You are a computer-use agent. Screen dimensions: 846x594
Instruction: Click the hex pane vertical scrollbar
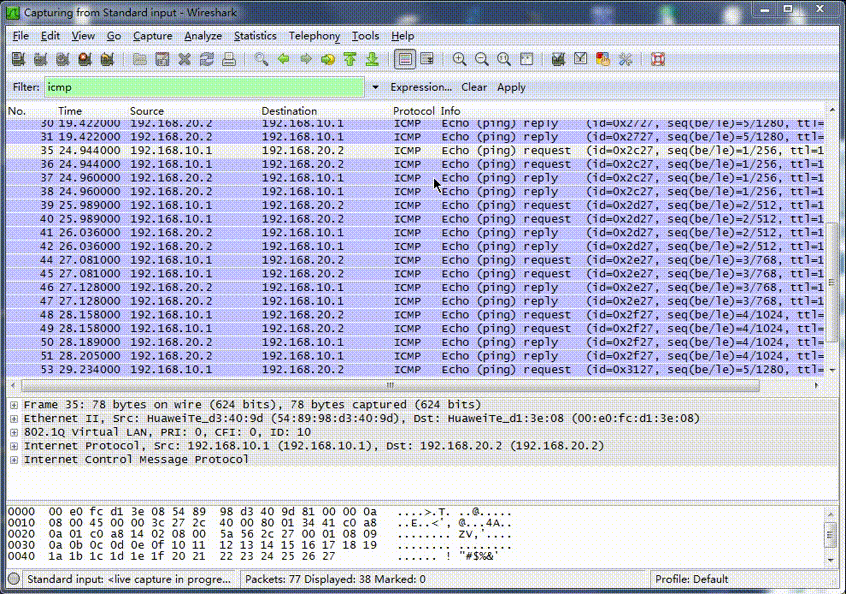[831, 535]
